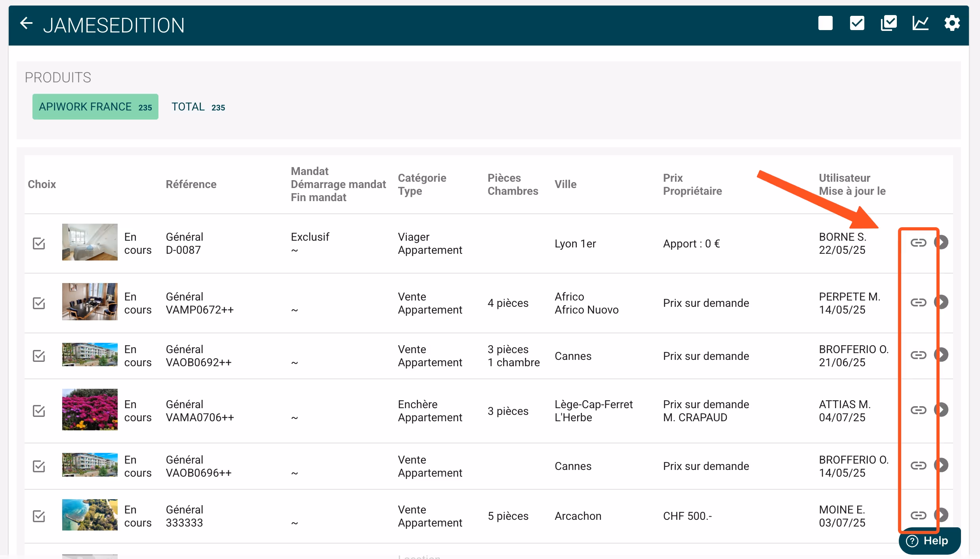This screenshot has height=559, width=980.
Task: Open the statistics line chart icon
Action: pyautogui.click(x=920, y=23)
